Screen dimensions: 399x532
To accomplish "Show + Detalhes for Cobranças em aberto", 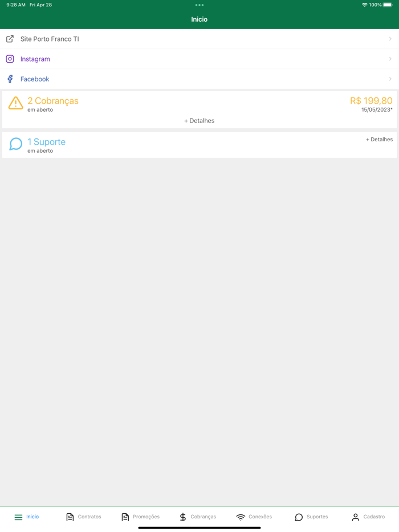I will (199, 121).
